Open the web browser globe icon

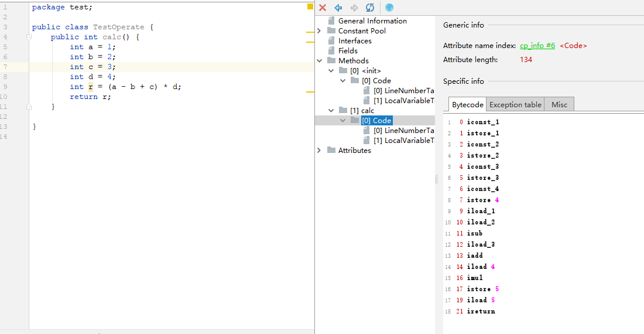click(x=389, y=8)
